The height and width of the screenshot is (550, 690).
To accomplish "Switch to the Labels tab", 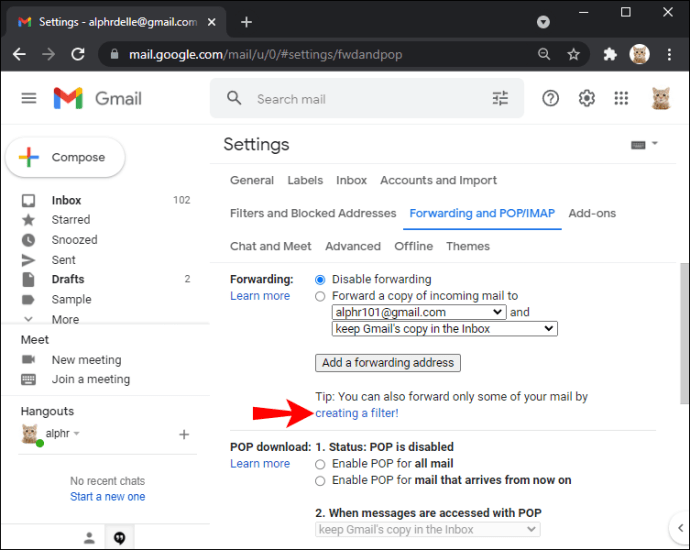I will [x=305, y=180].
